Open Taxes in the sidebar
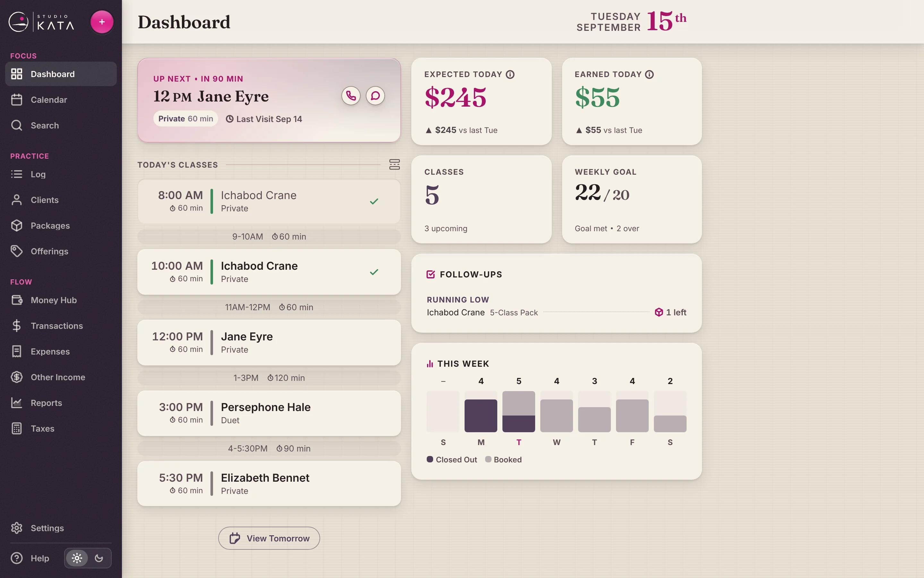Image resolution: width=924 pixels, height=578 pixels. [61, 429]
